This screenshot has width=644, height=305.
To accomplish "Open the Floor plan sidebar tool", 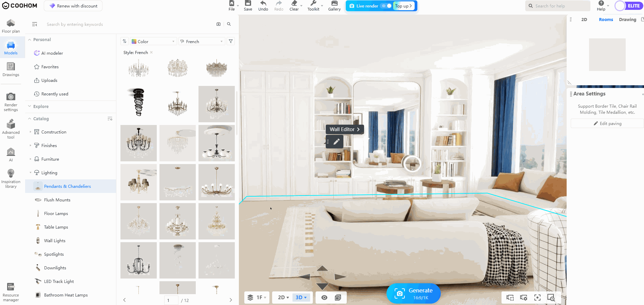I will click(11, 26).
